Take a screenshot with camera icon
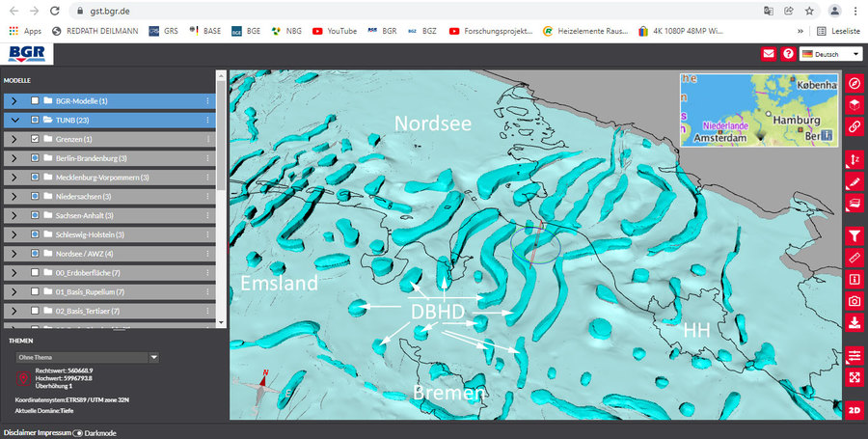The width and height of the screenshot is (868, 439). [854, 300]
